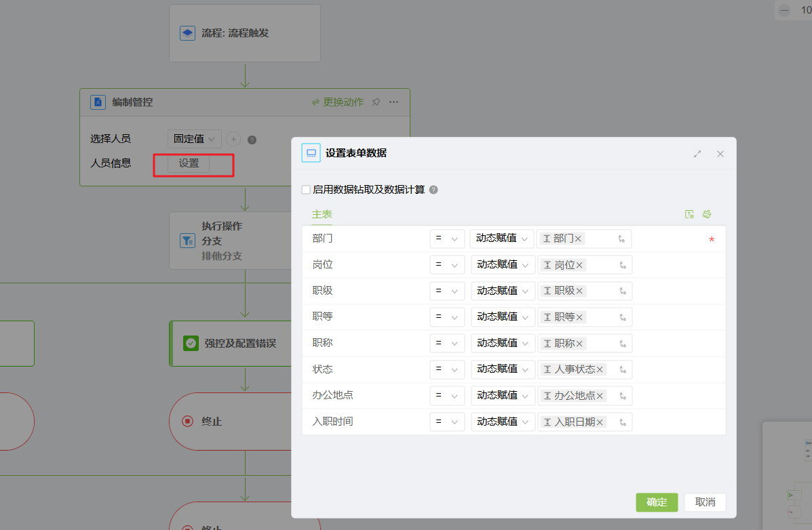Open the 动态赋值 dropdown in 入职时间 row

tap(502, 422)
